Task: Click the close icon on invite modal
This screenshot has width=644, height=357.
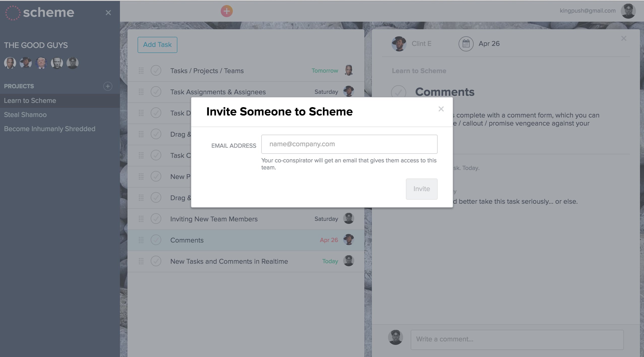Action: pos(441,109)
